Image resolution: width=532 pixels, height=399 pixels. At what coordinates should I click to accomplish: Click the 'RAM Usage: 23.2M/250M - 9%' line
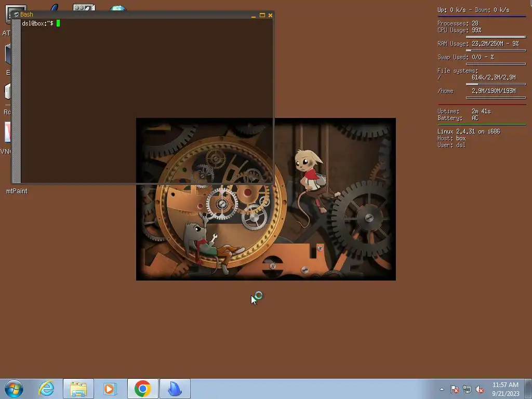point(478,44)
